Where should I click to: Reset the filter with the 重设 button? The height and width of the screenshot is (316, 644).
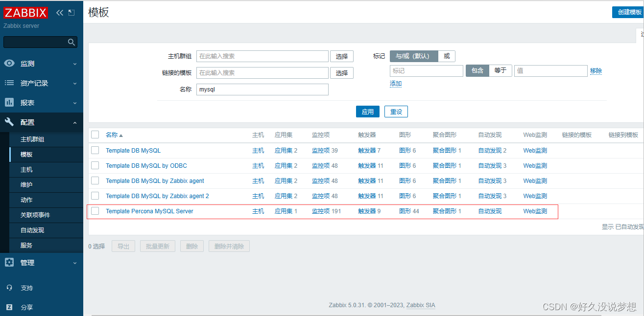(396, 112)
